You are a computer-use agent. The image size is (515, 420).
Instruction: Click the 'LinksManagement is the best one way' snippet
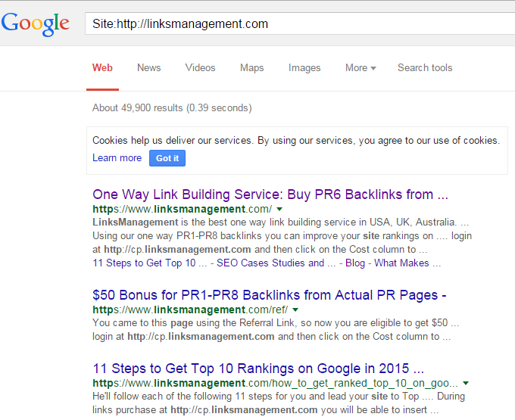[281, 236]
